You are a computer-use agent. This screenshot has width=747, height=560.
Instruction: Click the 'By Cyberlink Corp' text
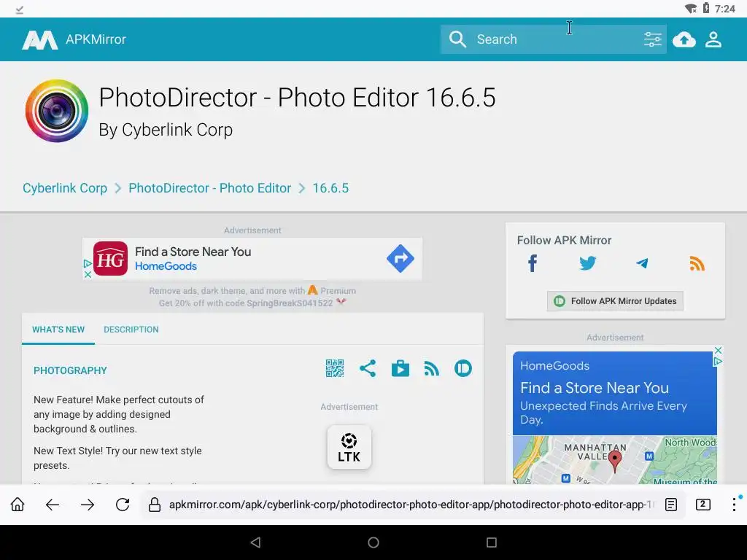pyautogui.click(x=166, y=130)
